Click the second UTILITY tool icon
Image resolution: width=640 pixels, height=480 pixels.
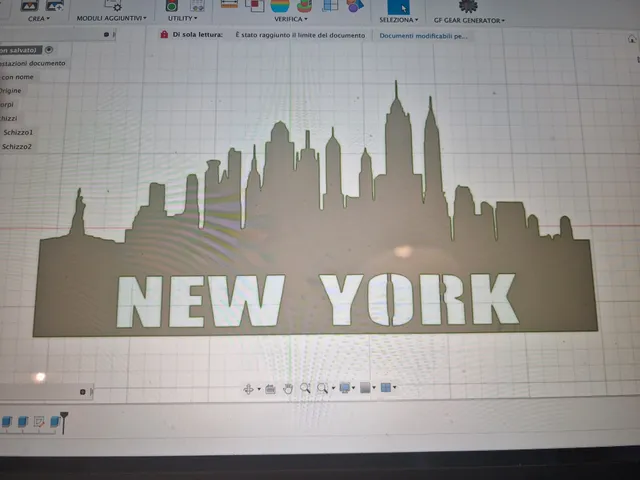198,5
